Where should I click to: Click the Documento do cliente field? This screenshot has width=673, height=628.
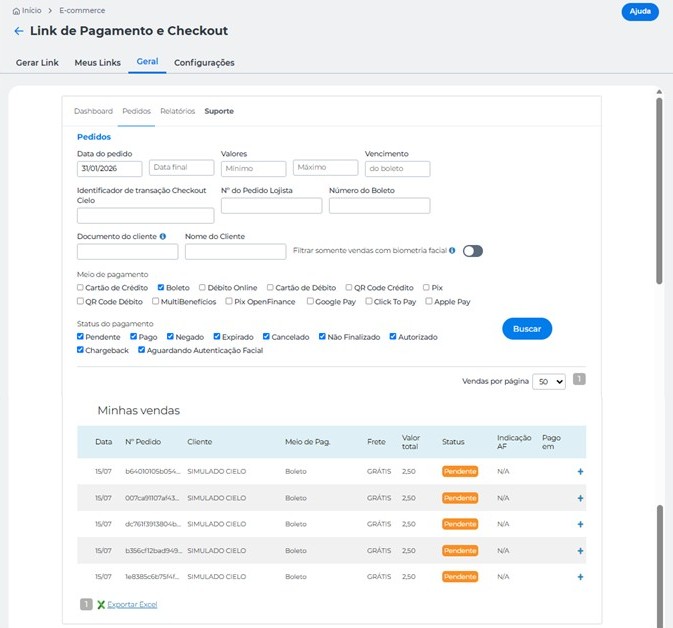point(127,252)
